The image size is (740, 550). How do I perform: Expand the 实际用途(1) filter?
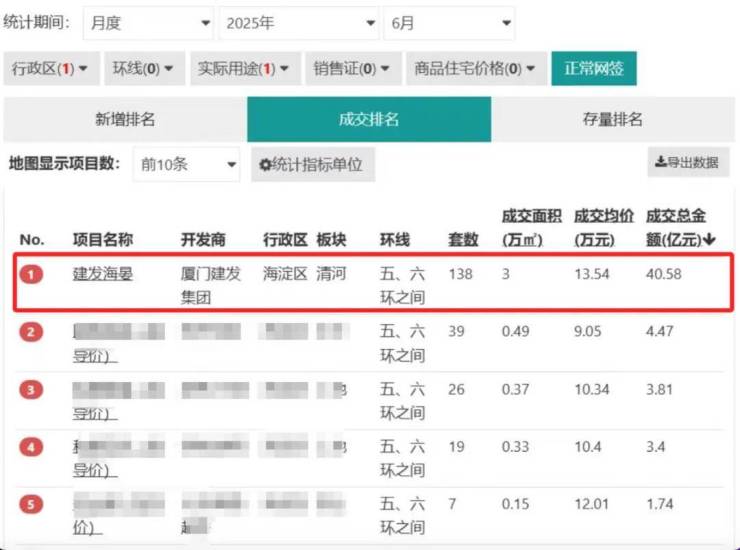click(243, 69)
